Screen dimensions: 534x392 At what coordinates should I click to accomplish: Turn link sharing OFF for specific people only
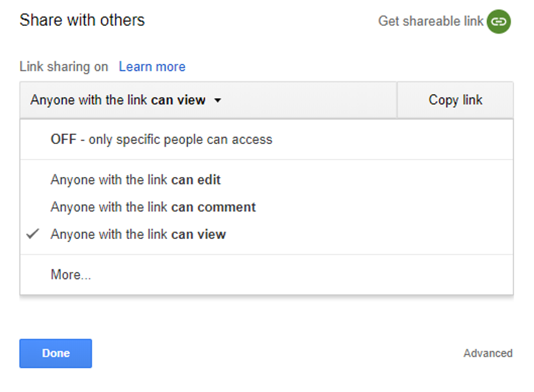pyautogui.click(x=161, y=139)
